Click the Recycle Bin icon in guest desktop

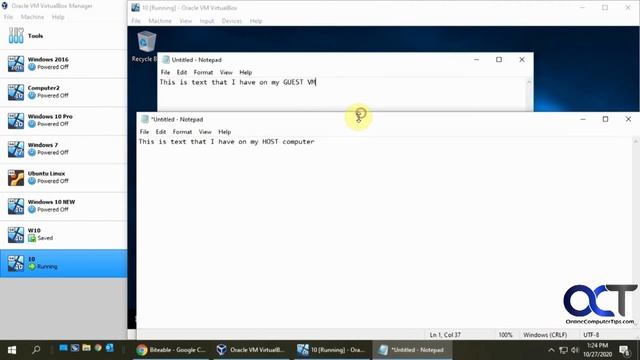147,42
